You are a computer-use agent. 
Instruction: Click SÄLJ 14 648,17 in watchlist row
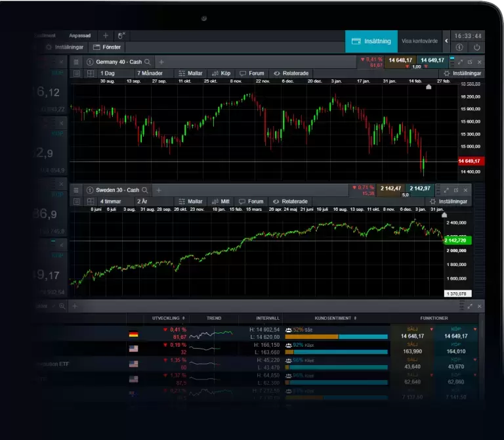click(x=412, y=333)
